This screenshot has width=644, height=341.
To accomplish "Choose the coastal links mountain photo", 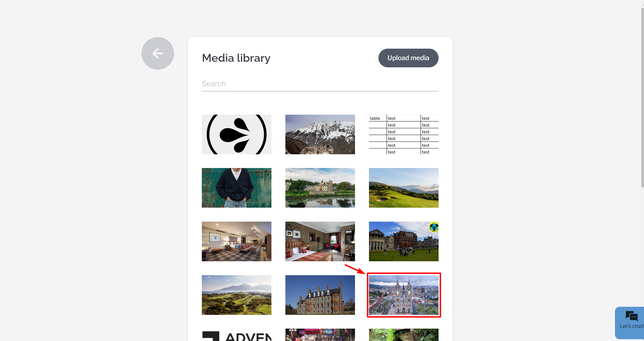I will (x=236, y=295).
